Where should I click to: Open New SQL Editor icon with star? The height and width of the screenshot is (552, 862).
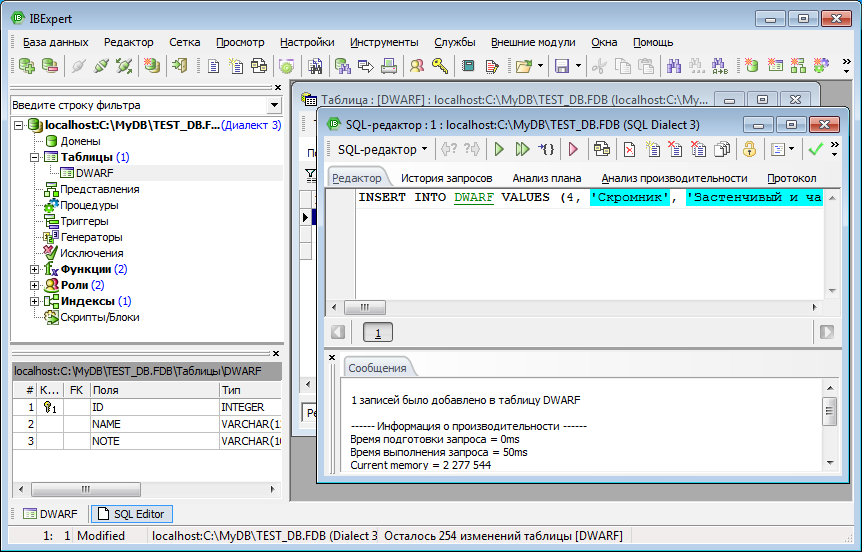236,67
